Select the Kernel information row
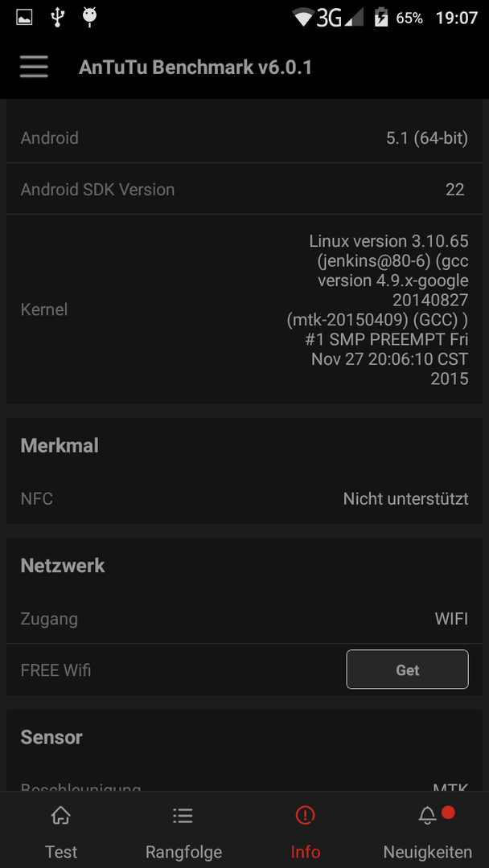Image resolution: width=489 pixels, height=868 pixels. tap(244, 309)
